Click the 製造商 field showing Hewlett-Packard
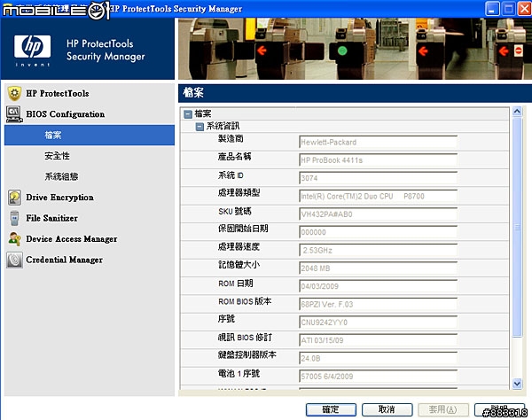This screenshot has width=532, height=420. [378, 143]
